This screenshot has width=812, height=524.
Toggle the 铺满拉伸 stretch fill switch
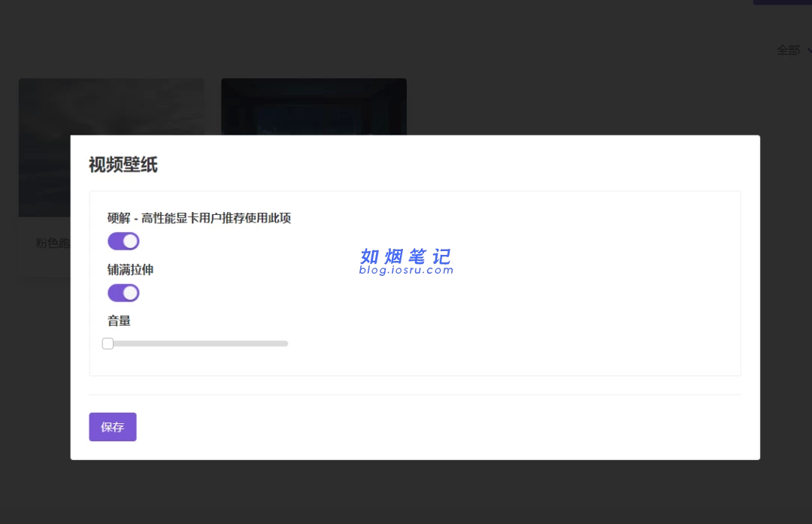[x=123, y=293]
